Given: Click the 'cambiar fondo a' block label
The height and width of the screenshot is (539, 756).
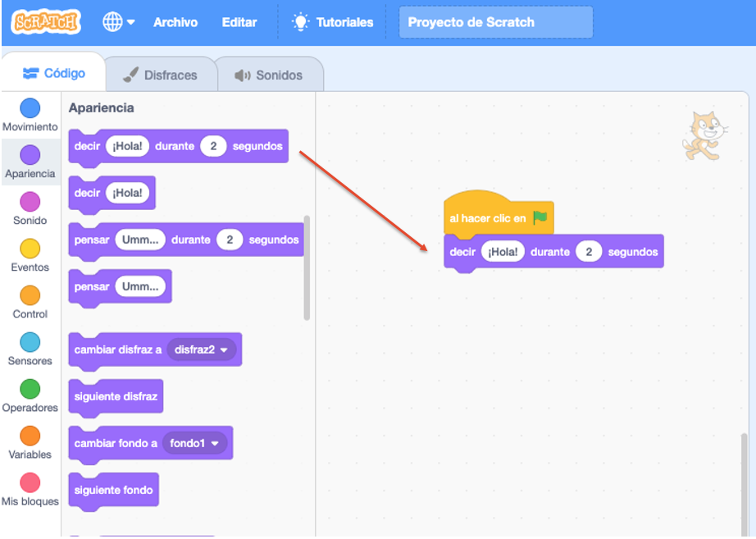Looking at the screenshot, I should pyautogui.click(x=116, y=444).
